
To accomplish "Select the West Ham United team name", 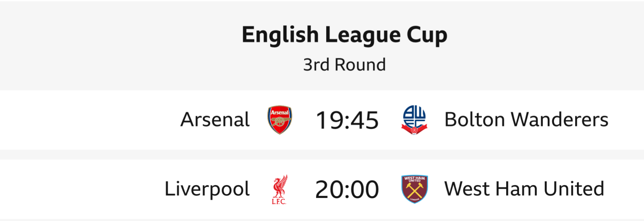I will [524, 189].
